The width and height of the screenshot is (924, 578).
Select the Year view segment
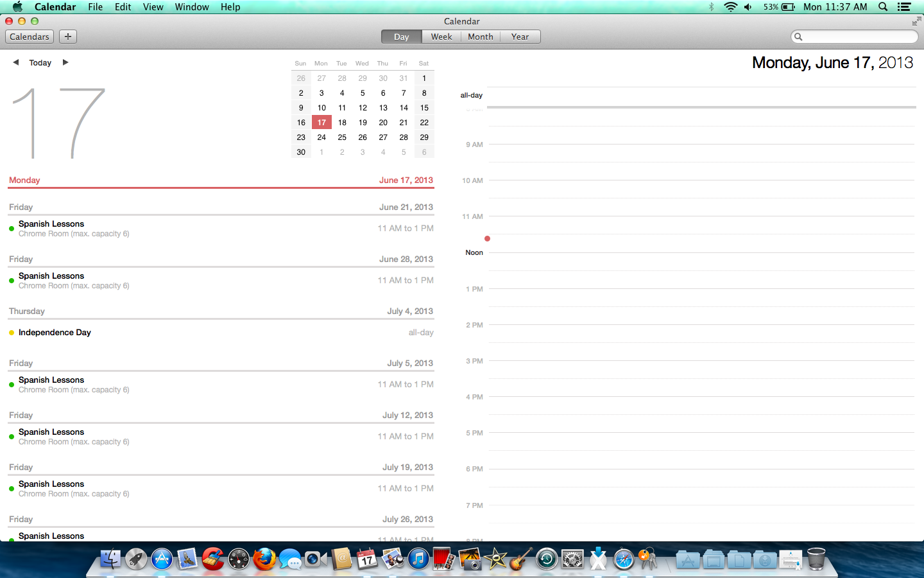520,37
